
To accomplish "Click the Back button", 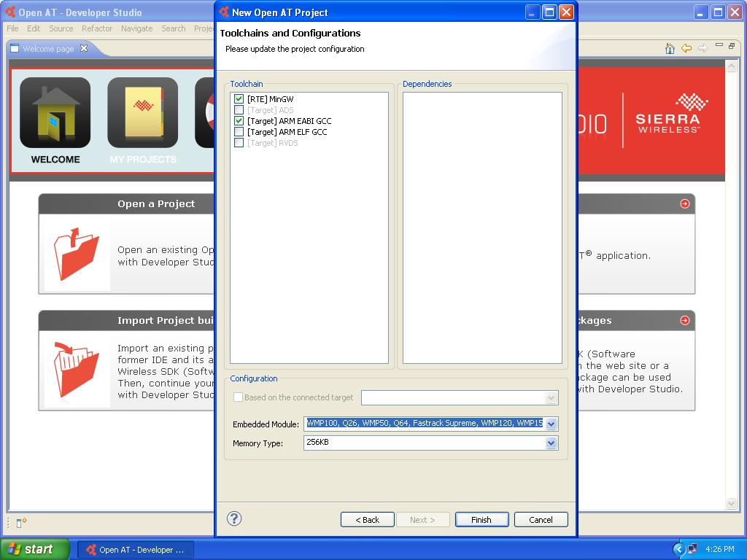I will click(368, 519).
